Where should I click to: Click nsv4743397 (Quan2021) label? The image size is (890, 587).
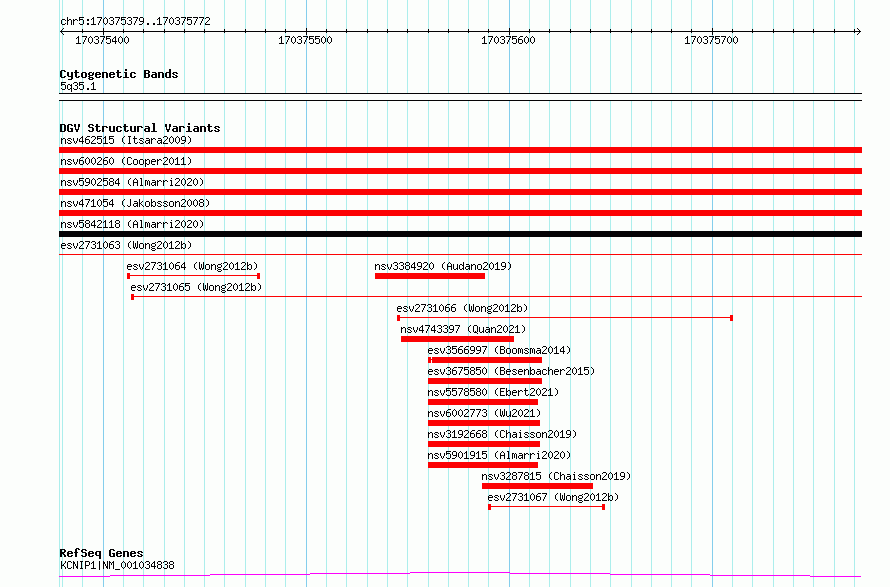coord(463,329)
